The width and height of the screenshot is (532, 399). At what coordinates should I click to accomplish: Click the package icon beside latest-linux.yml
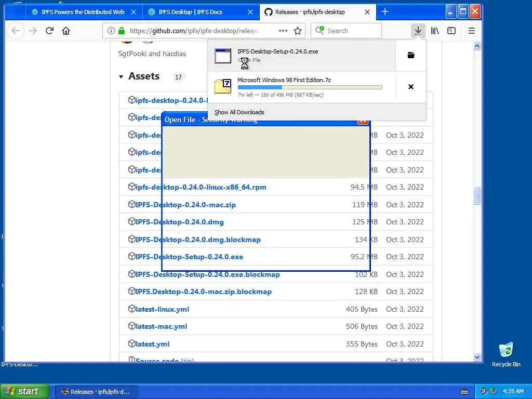[x=131, y=309]
